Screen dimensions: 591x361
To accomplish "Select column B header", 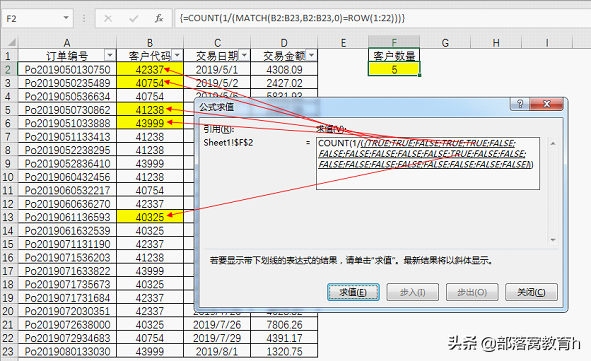I will click(150, 43).
